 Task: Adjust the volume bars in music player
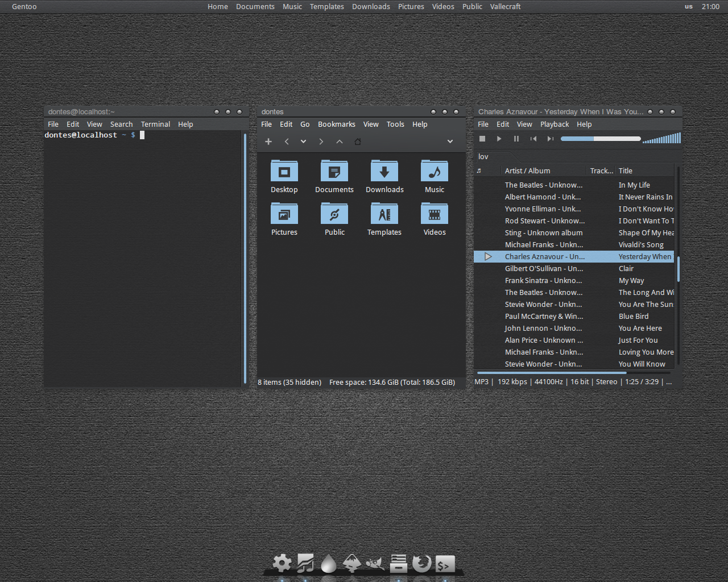pos(661,138)
